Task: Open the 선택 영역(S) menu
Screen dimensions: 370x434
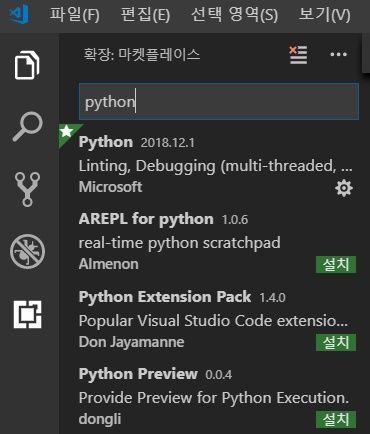Action: tap(235, 15)
